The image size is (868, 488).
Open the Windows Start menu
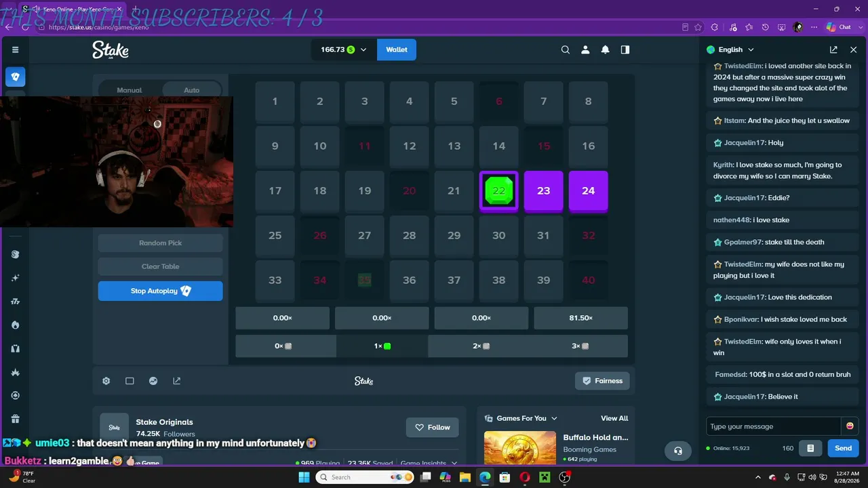[302, 477]
